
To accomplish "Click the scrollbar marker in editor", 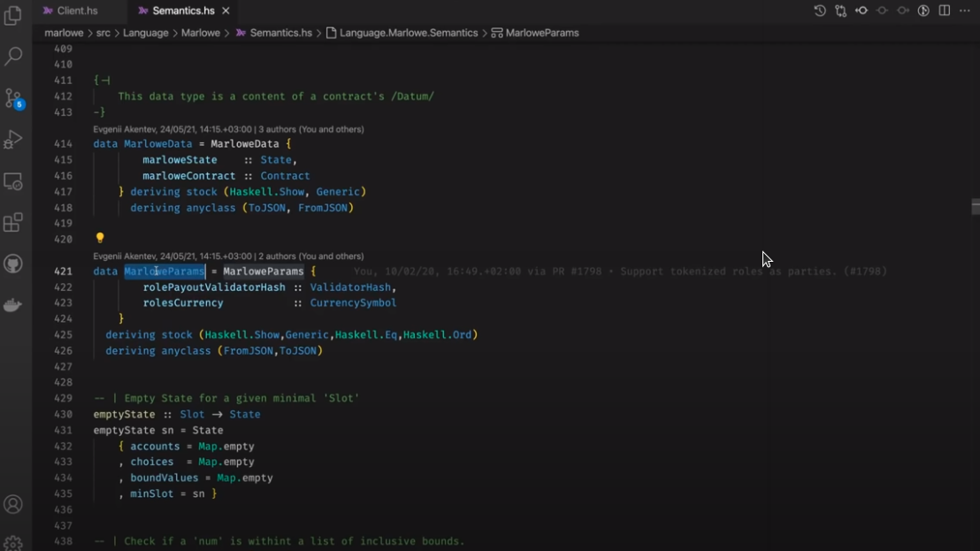I will point(975,207).
